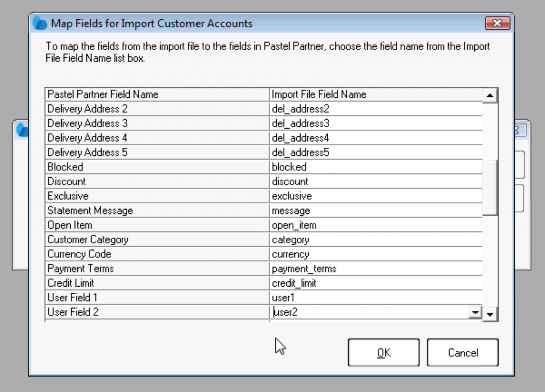Click the Pastel Partner Field Name header
Image resolution: width=545 pixels, height=392 pixels.
pos(157,95)
